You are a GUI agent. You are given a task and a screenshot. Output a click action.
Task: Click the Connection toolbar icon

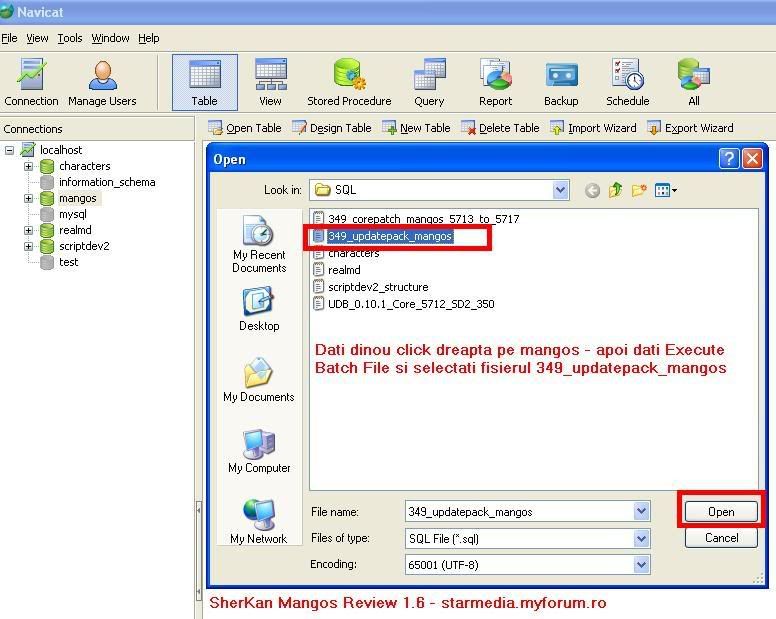(31, 82)
